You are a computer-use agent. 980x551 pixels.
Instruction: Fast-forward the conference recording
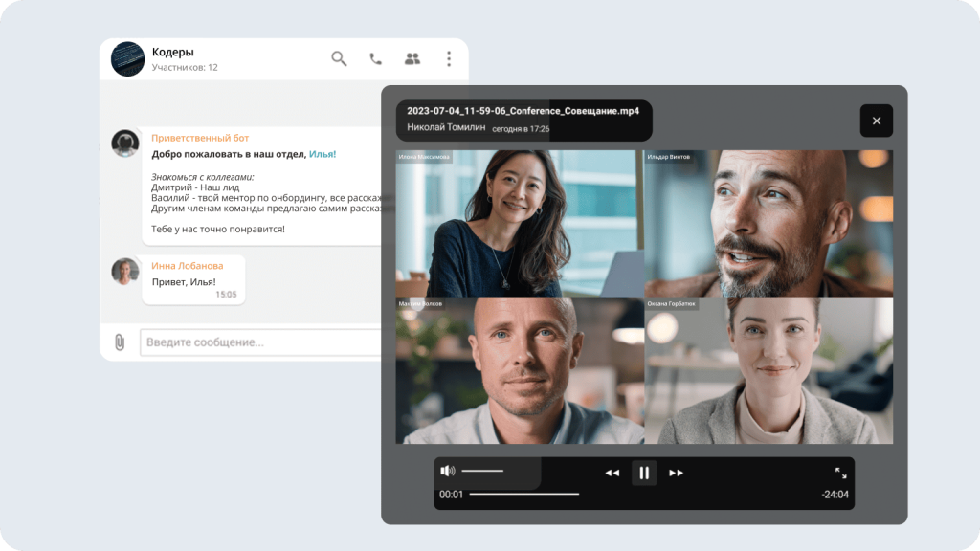pyautogui.click(x=676, y=473)
